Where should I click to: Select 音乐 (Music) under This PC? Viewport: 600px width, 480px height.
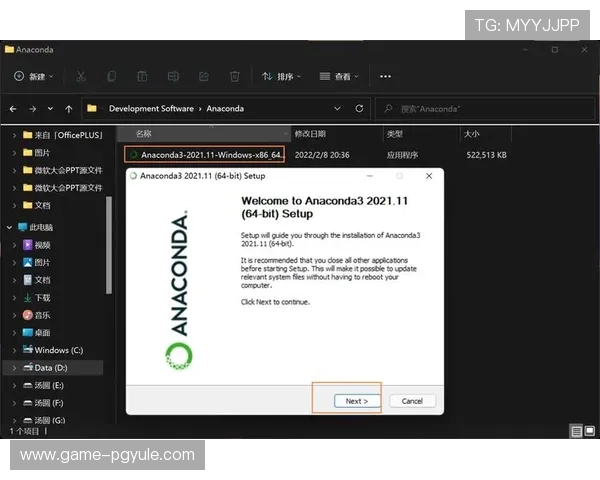(x=37, y=315)
